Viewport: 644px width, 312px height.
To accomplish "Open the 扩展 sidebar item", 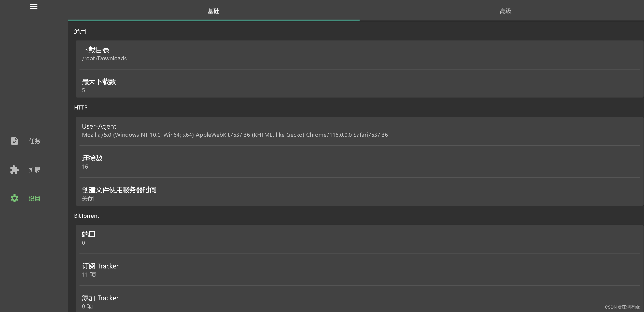I will click(x=34, y=170).
